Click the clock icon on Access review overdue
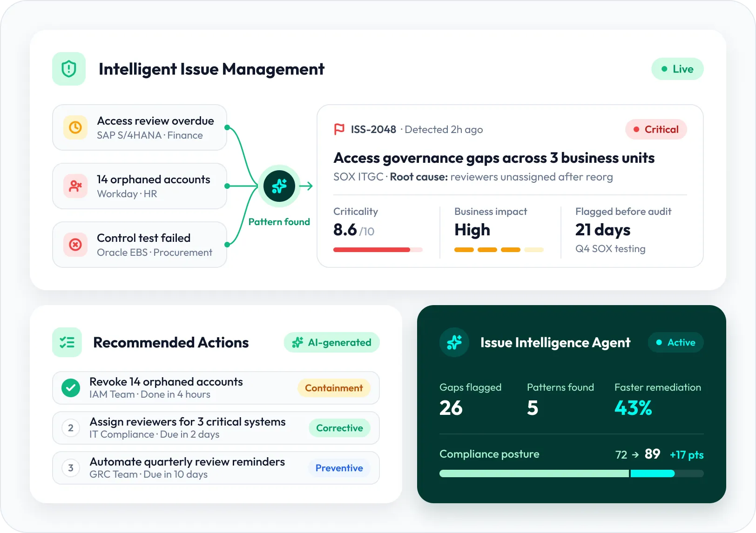The image size is (756, 533). (75, 127)
